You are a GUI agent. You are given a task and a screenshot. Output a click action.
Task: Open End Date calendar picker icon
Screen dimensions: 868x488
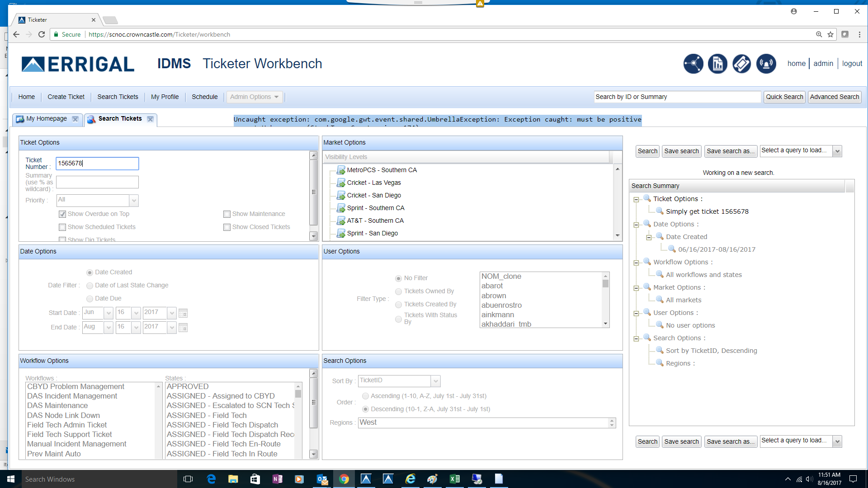[x=183, y=328]
